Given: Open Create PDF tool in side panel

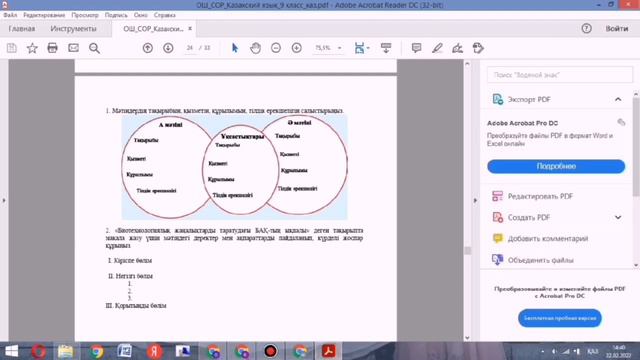Looking at the screenshot, I should (522, 218).
